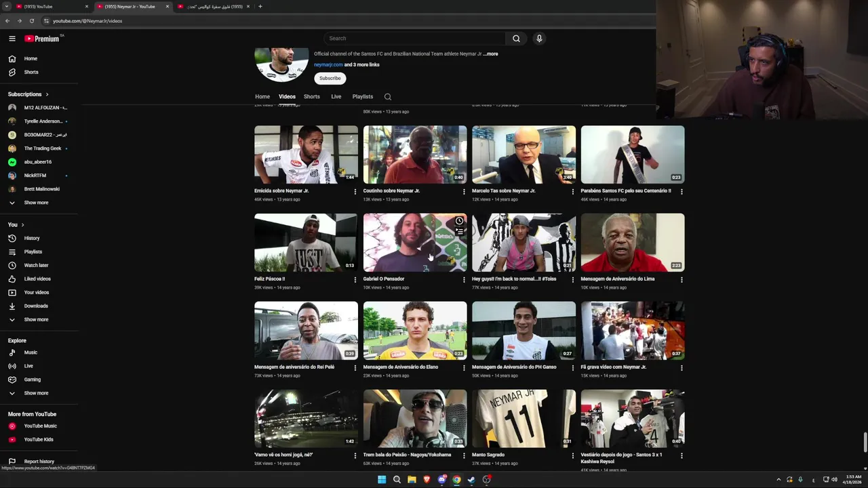Click the page vertical scrollbar thumb

coord(865,442)
